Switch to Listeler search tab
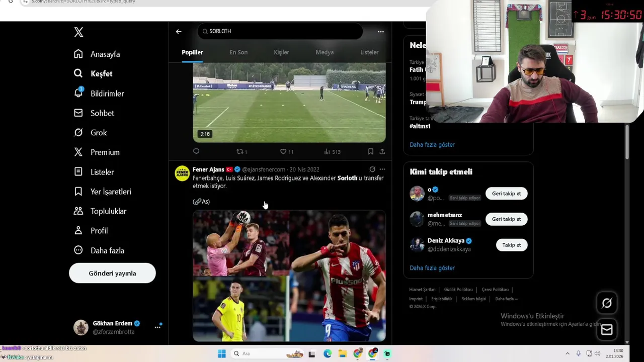Screen dimensions: 644x362 (x=369, y=52)
